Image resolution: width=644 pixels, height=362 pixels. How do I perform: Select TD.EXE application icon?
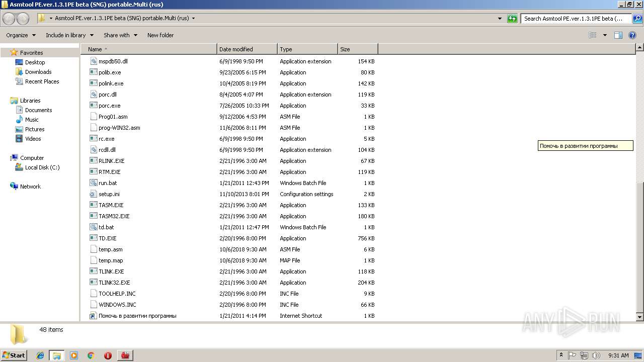93,238
